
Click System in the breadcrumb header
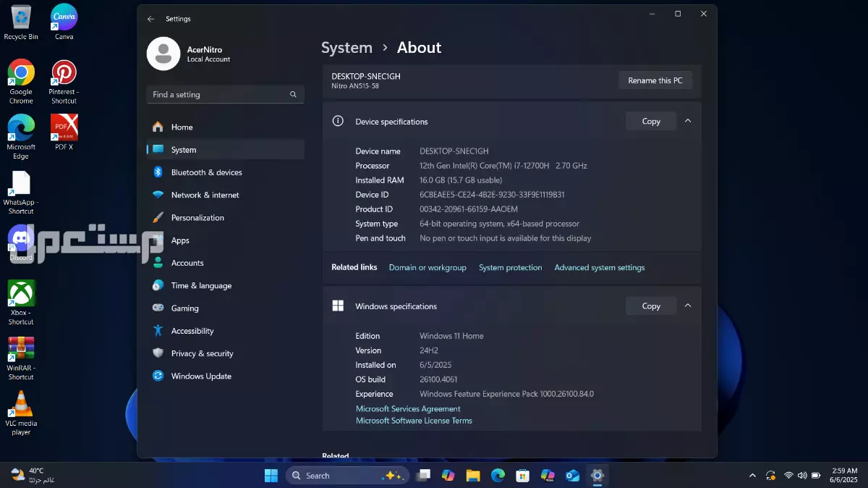click(x=346, y=48)
